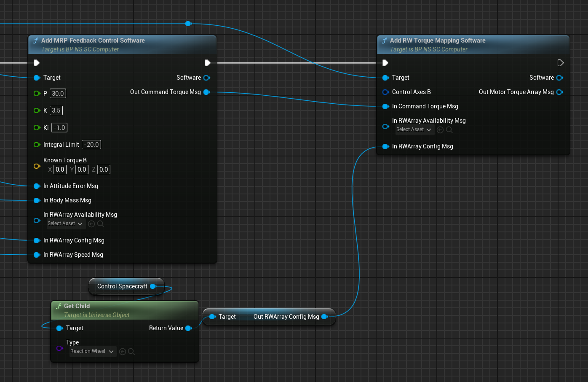Click the execution output pin of RW Torque Mapping

560,63
